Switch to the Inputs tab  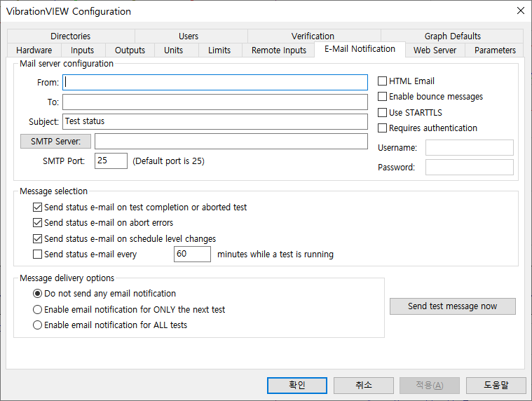[82, 50]
